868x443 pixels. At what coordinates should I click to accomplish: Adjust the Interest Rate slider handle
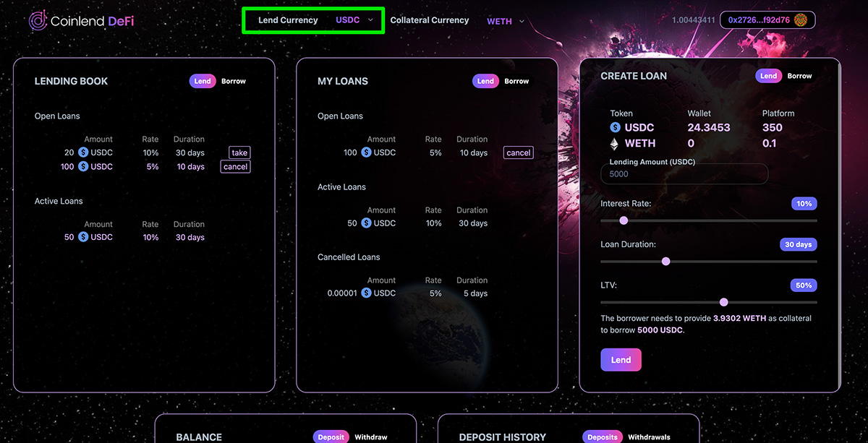click(x=624, y=220)
